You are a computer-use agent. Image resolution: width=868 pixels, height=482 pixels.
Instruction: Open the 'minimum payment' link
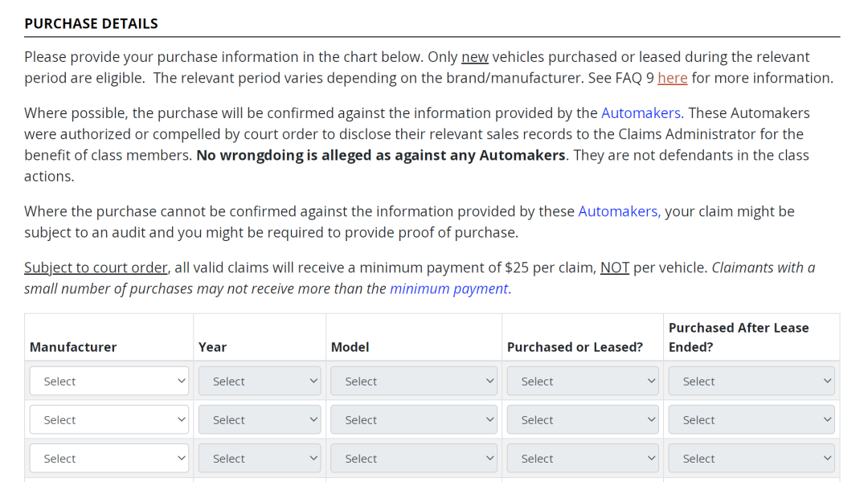point(450,289)
